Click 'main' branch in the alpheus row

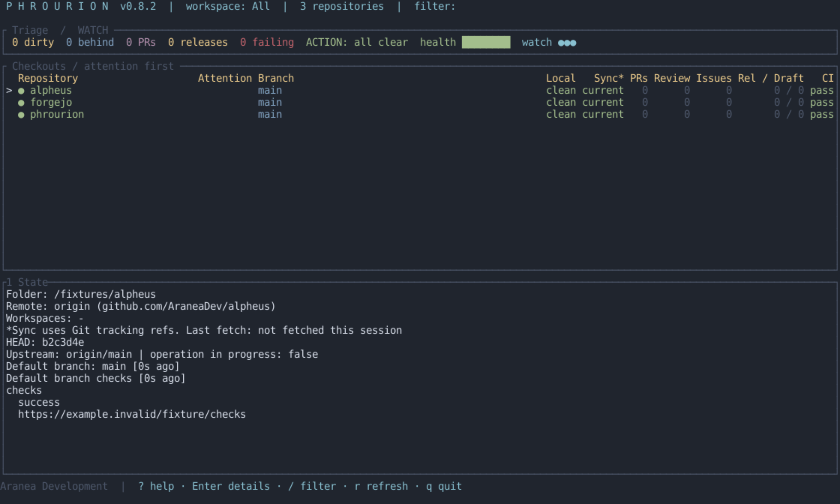270,91
